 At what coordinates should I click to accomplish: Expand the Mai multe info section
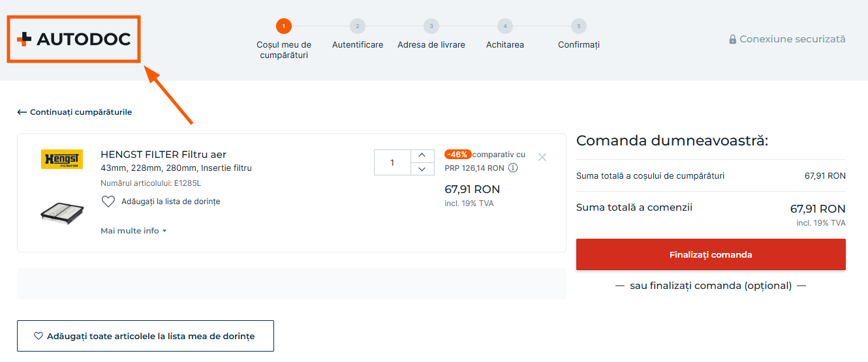[x=134, y=231]
